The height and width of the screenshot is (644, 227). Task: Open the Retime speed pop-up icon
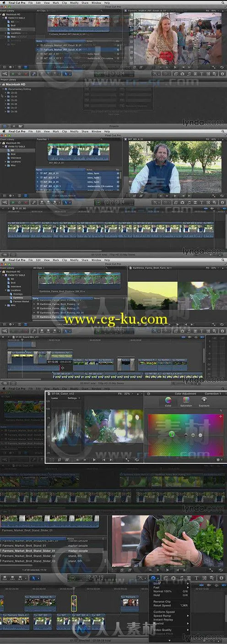coord(154,578)
